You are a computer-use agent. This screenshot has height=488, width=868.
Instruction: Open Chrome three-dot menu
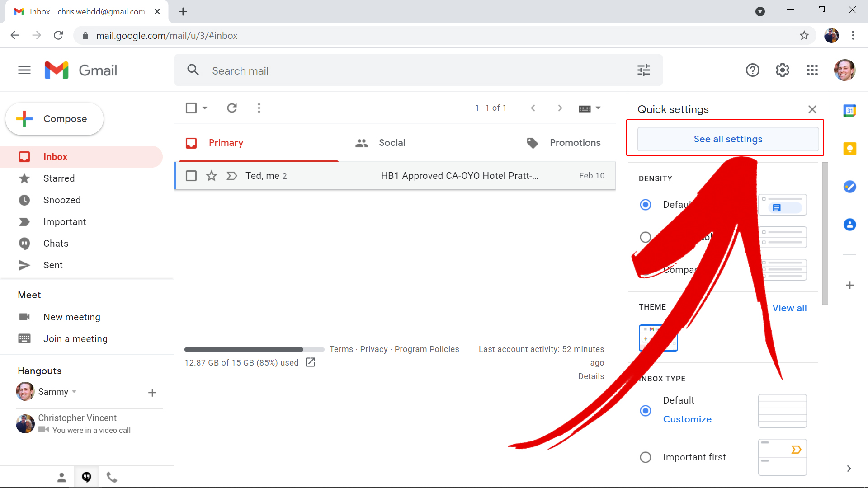853,35
